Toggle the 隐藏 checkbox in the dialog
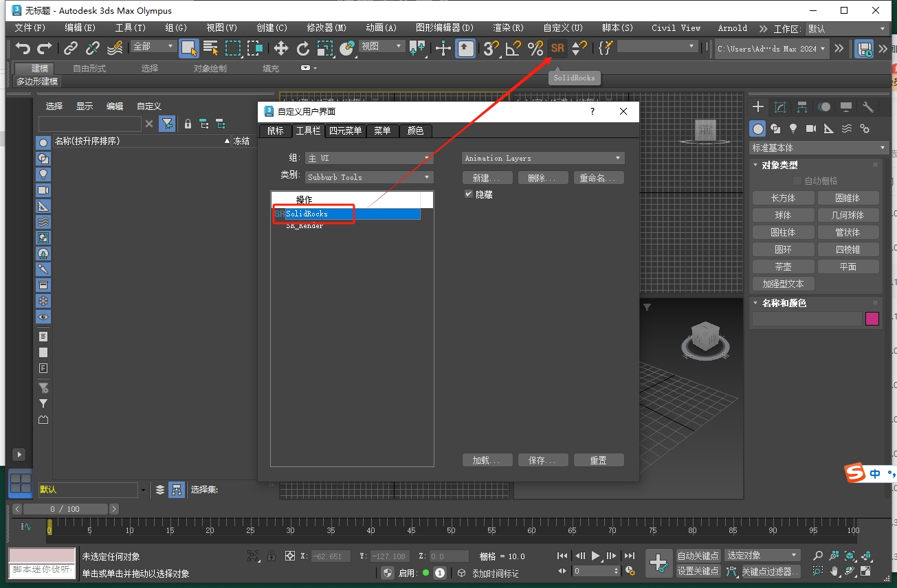The width and height of the screenshot is (897, 588). point(469,194)
